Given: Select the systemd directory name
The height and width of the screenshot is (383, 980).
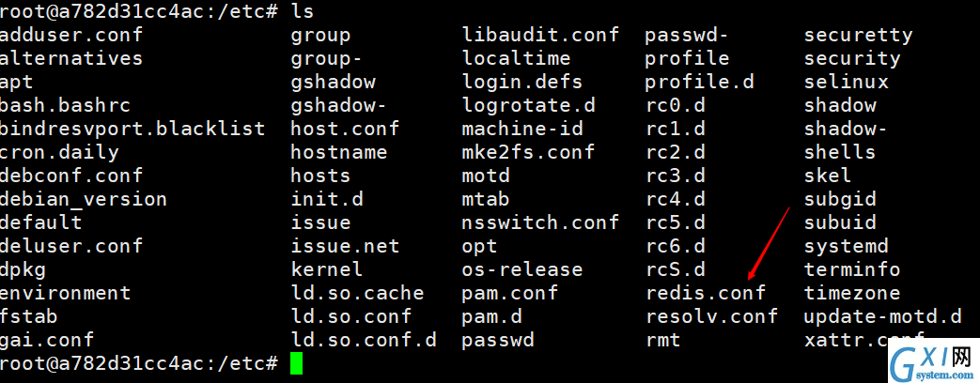Looking at the screenshot, I should (x=847, y=246).
